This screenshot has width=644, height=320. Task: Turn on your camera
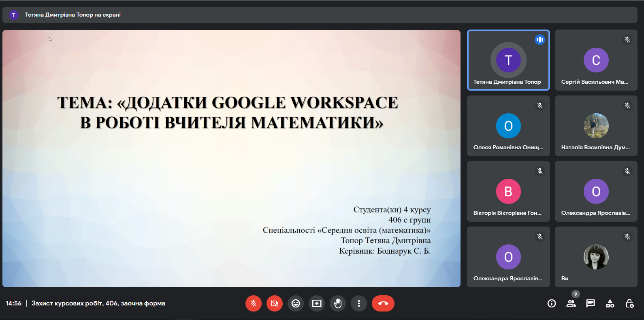click(x=275, y=303)
